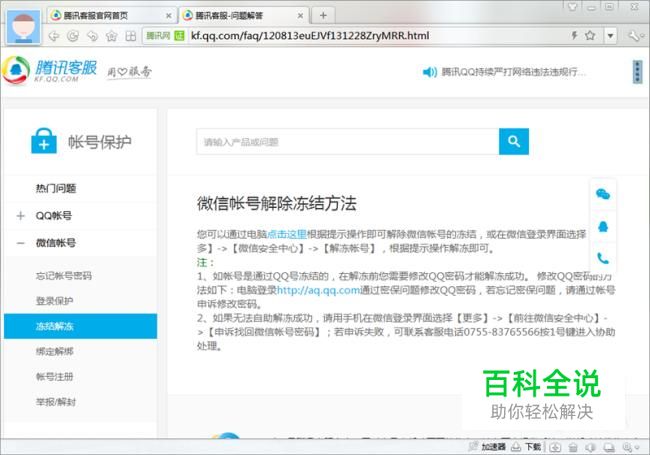This screenshot has height=455, width=650.
Task: Open QQ penguin contact icon
Action: pos(603,226)
